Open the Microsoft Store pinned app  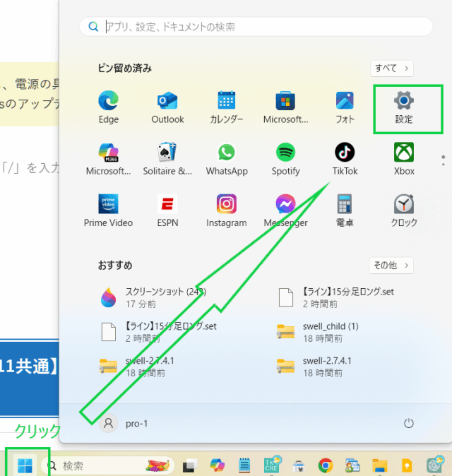point(285,107)
